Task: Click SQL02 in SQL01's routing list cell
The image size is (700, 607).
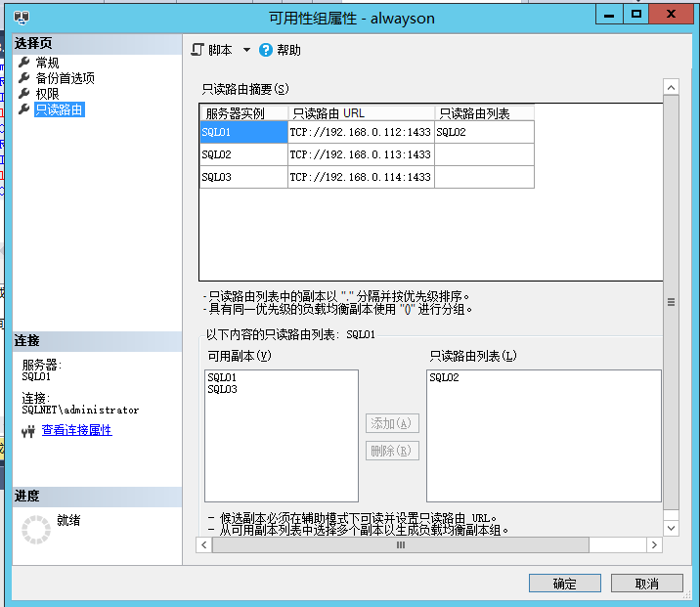Action: (x=484, y=132)
